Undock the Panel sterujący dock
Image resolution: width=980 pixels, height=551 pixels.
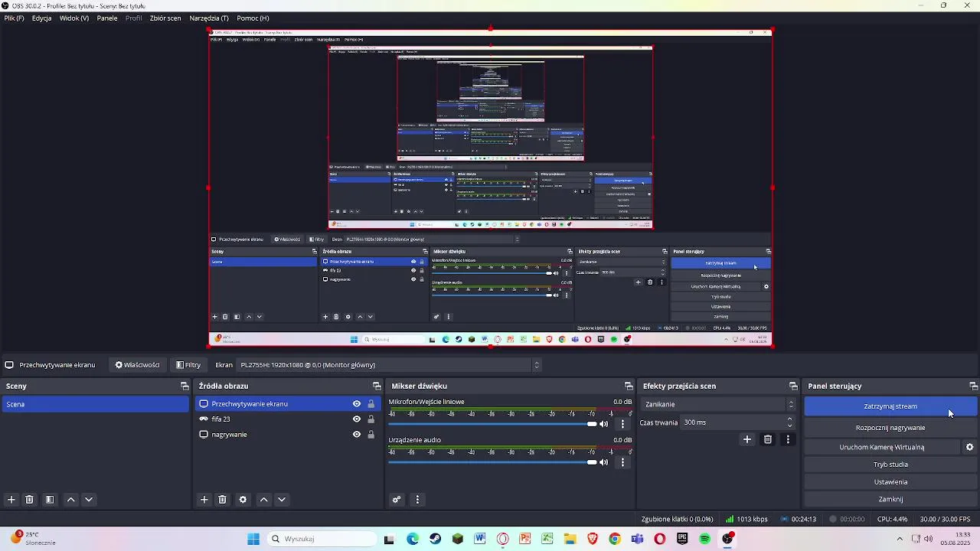tap(973, 386)
